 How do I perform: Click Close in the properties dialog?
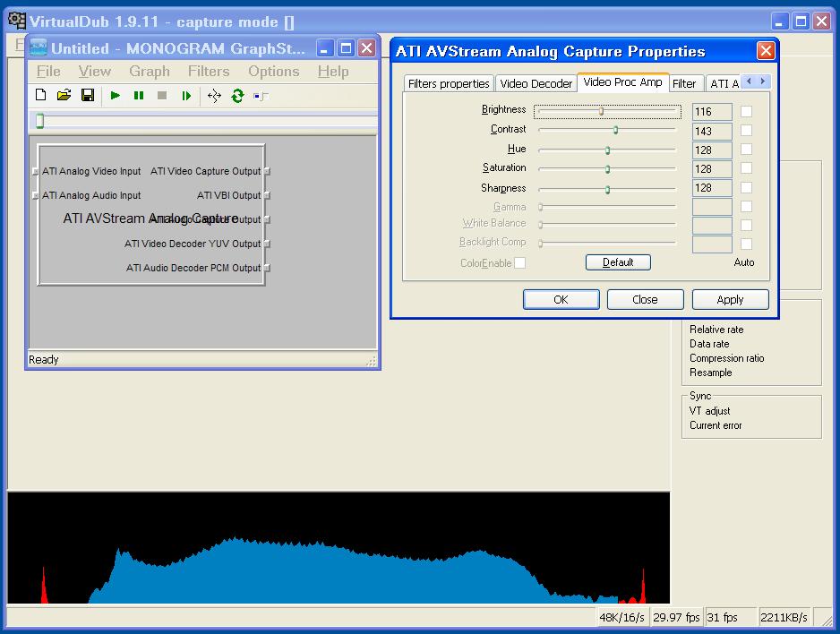[x=645, y=299]
